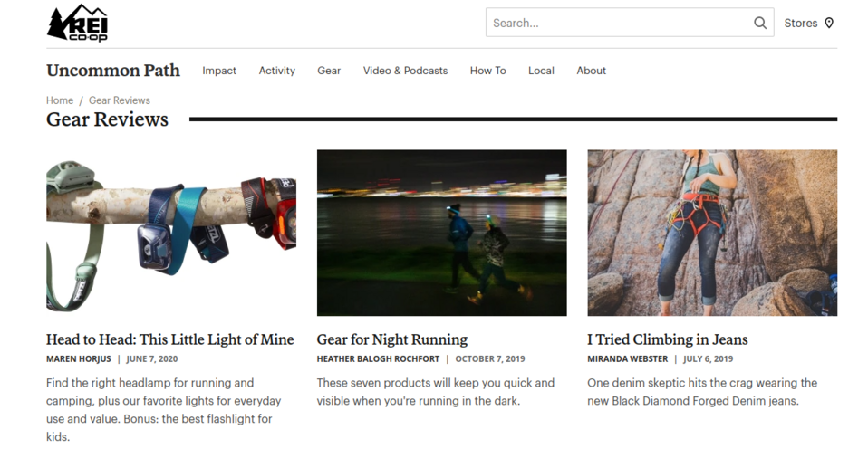This screenshot has width=868, height=468.
Task: Open the Stores link
Action: (800, 24)
